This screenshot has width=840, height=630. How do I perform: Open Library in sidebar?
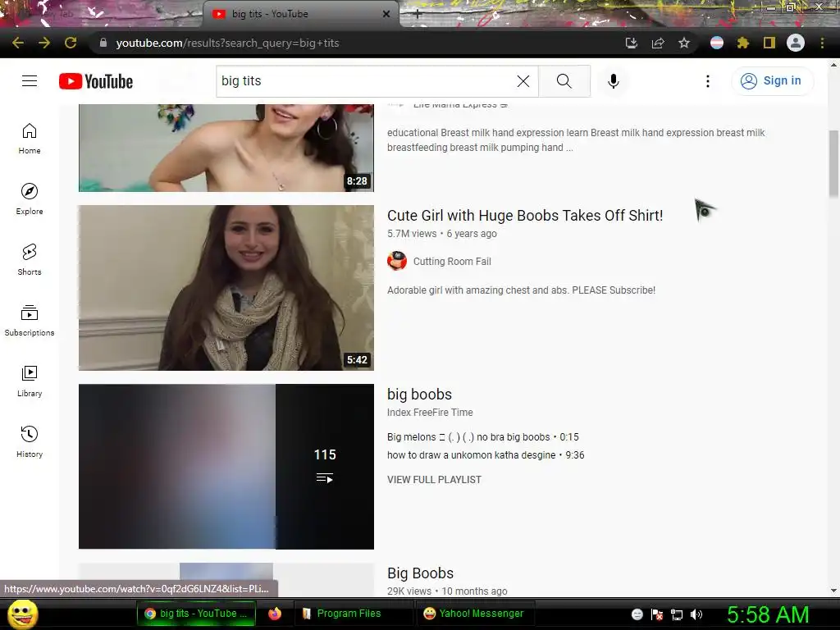point(30,381)
